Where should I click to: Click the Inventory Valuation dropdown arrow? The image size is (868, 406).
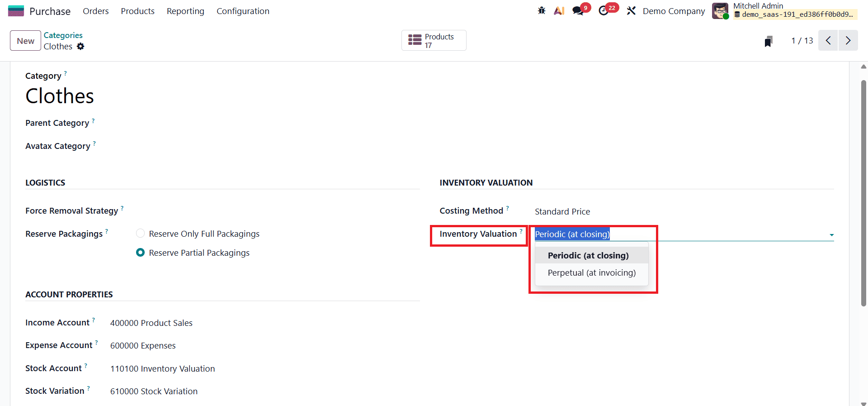[x=831, y=235]
